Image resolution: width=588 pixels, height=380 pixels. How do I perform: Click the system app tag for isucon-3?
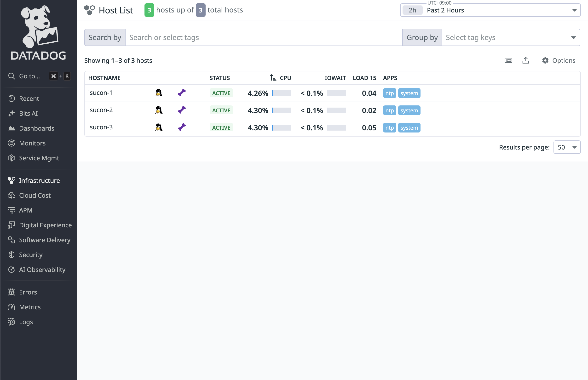pyautogui.click(x=409, y=128)
